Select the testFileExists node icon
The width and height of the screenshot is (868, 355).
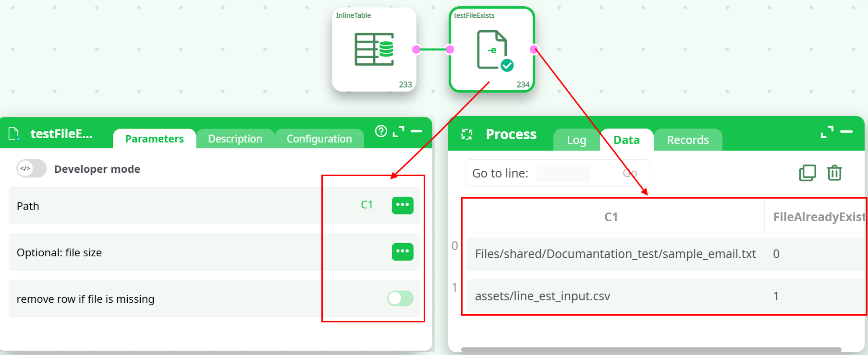click(492, 49)
